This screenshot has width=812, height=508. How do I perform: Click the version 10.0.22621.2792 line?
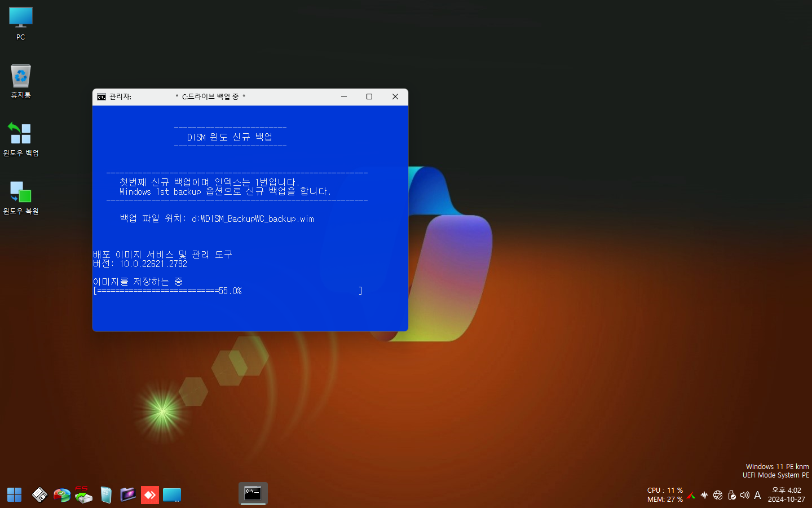140,264
